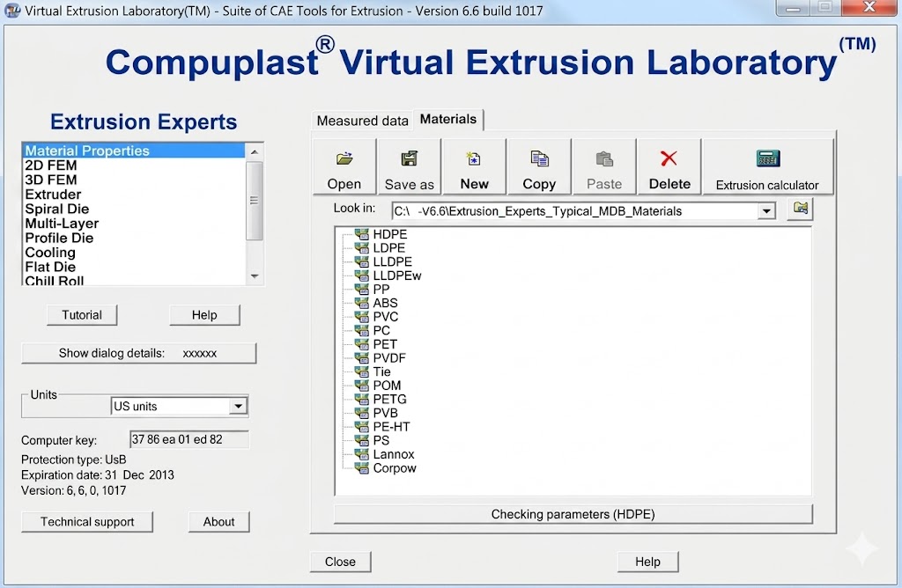Open the Tutorial
This screenshot has height=588, width=902.
point(82,315)
